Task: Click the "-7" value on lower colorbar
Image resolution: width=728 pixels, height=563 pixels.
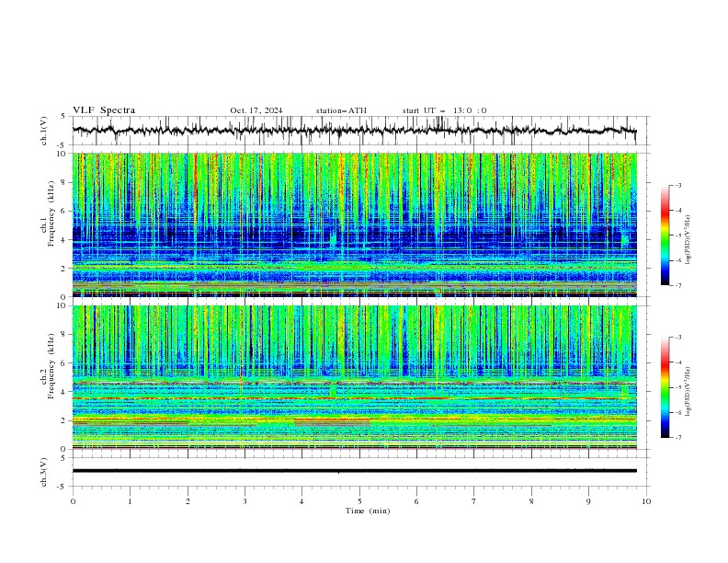Action: coord(678,437)
